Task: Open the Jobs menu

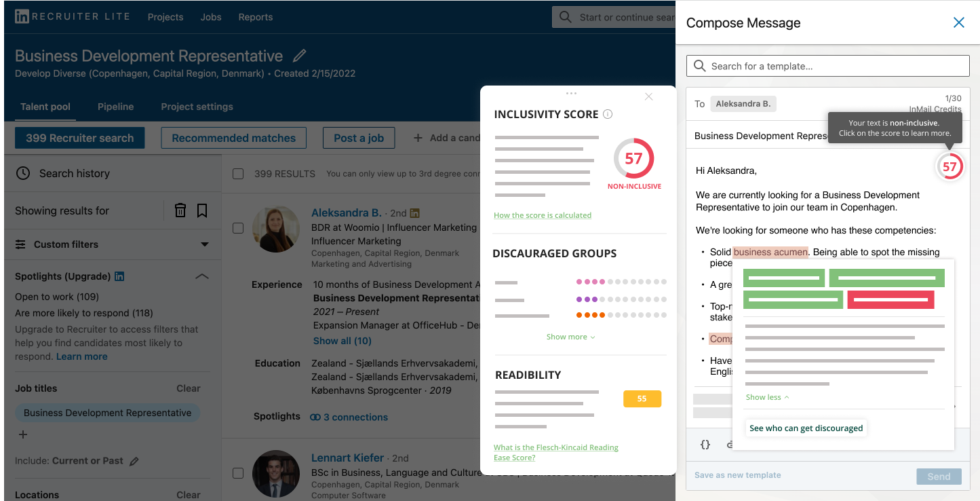Action: (x=211, y=17)
